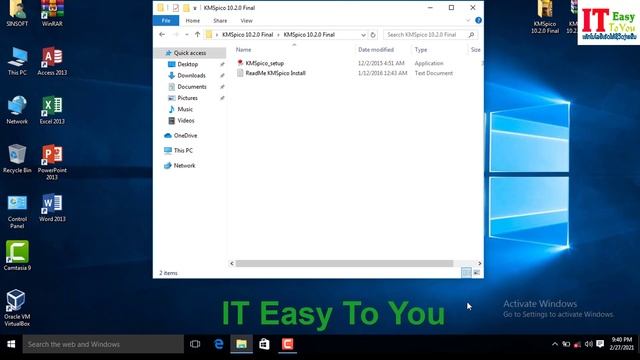The width and height of the screenshot is (640, 360).
Task: Launch Excel 2013 shortcut
Action: pyautogui.click(x=52, y=110)
